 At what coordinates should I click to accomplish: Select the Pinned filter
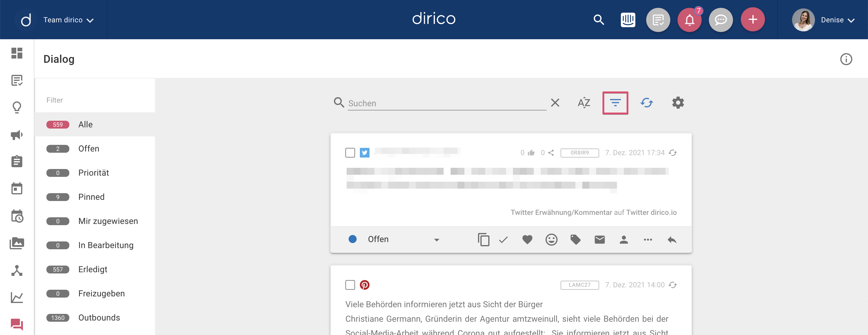tap(95, 197)
